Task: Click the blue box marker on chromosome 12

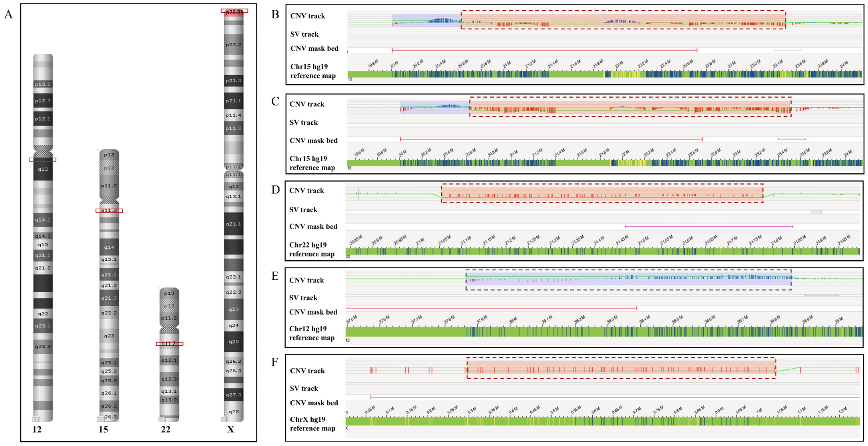Action: [x=42, y=160]
